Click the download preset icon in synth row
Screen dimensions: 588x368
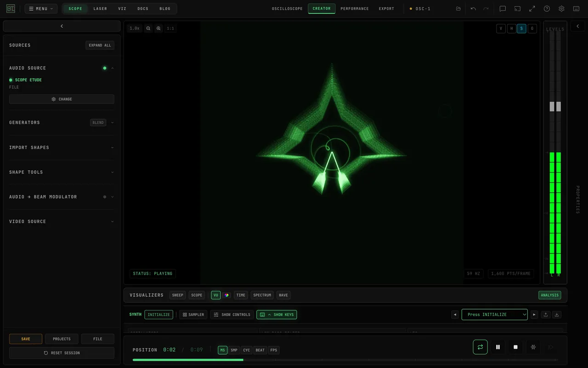pyautogui.click(x=557, y=315)
